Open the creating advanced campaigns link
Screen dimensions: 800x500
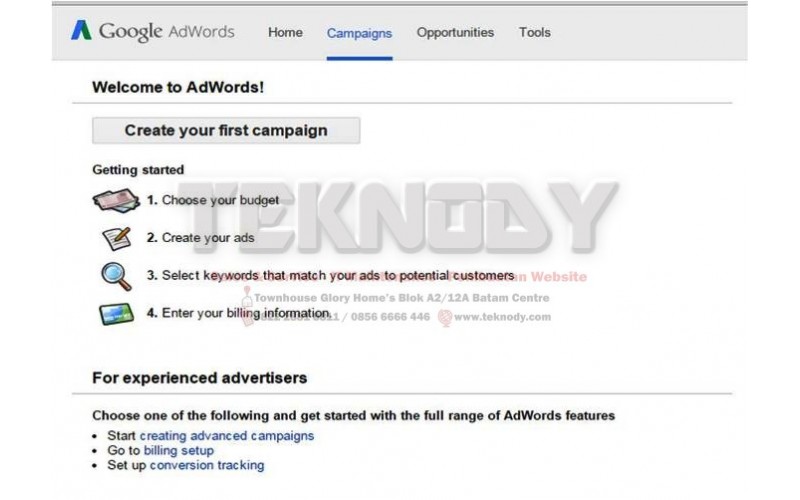coord(227,436)
